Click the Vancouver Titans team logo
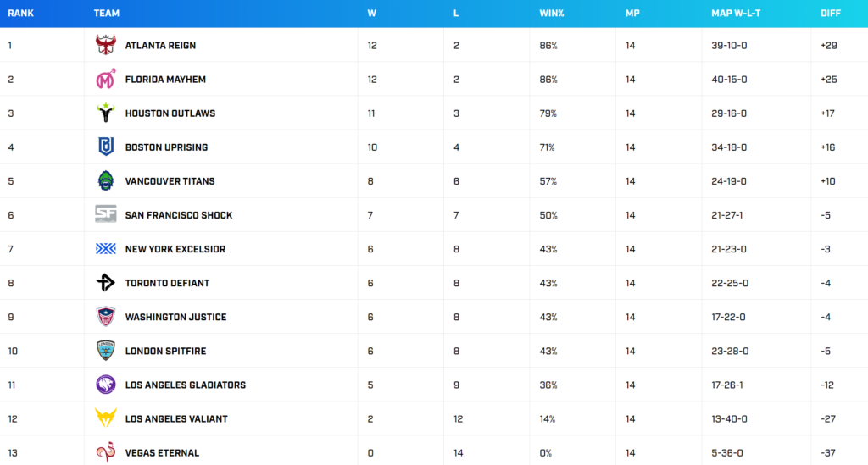Screen dimensions: 868x465 click(x=106, y=181)
